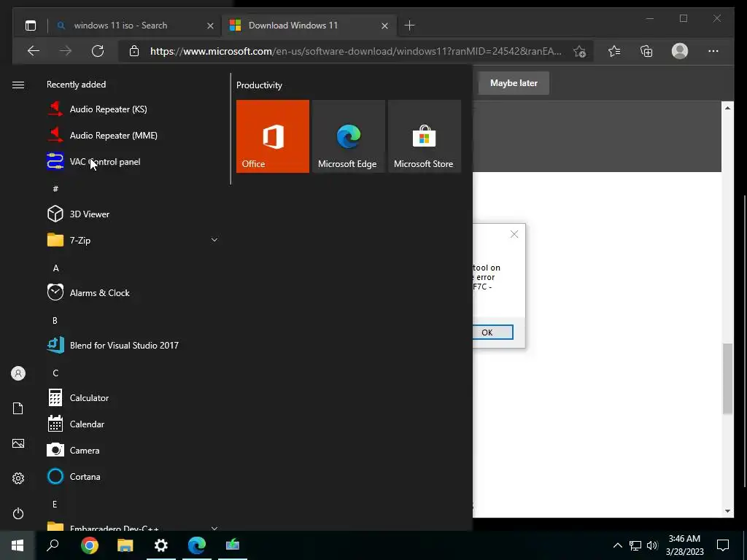The image size is (747, 560).
Task: Open the Calendar app
Action: [133, 424]
